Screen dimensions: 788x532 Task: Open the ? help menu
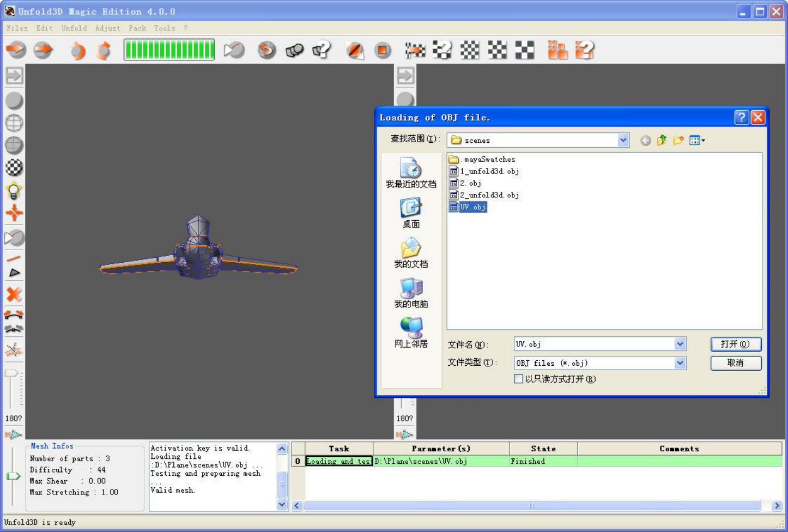[185, 28]
